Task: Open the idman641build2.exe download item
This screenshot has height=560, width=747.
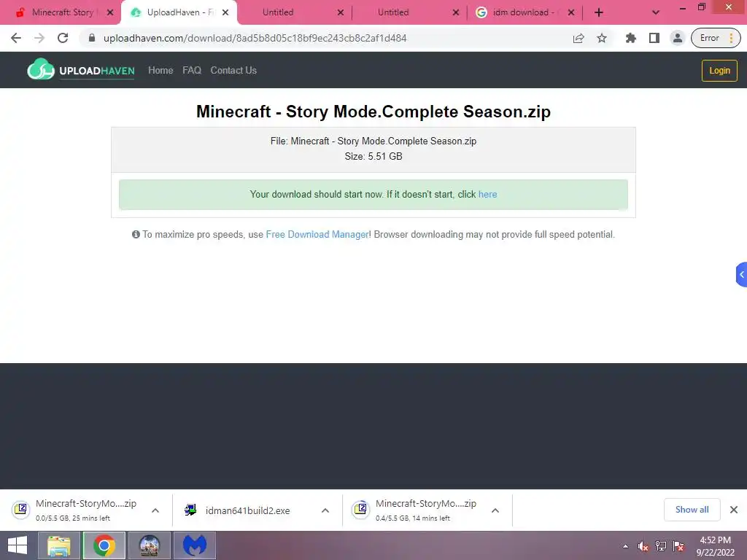Action: tap(239, 510)
